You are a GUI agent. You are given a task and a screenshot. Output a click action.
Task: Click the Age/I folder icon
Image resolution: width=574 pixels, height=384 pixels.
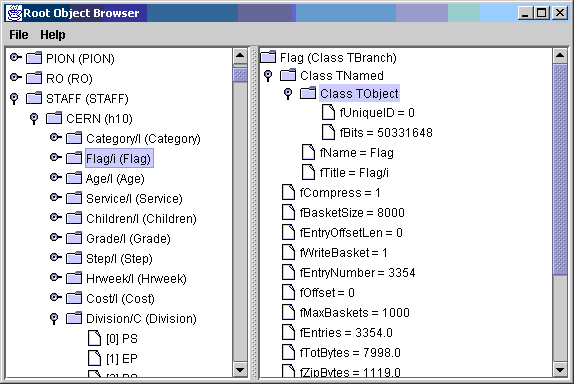(x=74, y=178)
